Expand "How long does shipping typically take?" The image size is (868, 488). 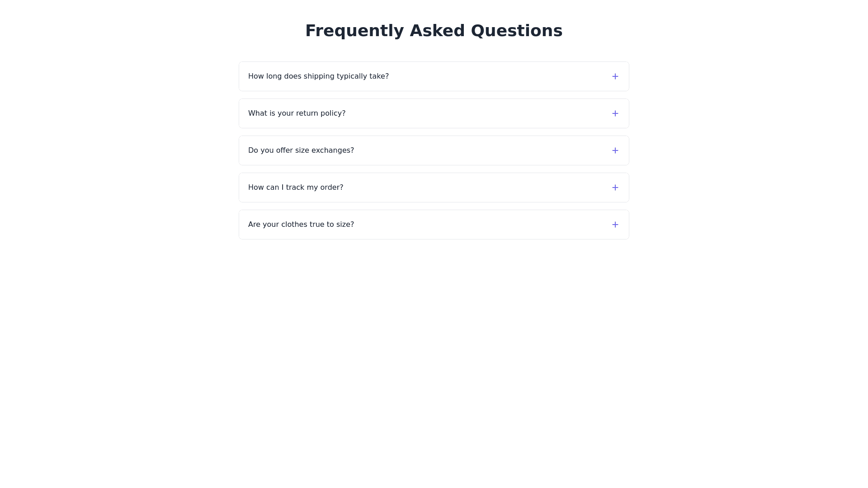coord(318,76)
